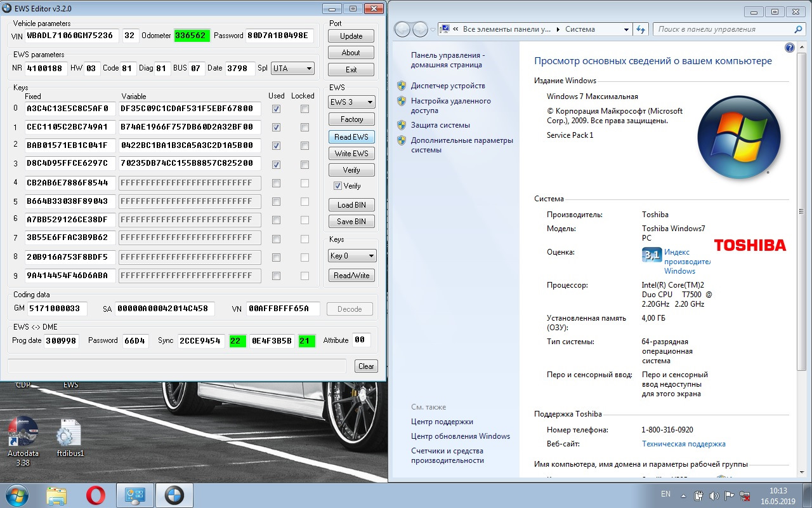Open the Windows Start menu orb

(x=16, y=495)
